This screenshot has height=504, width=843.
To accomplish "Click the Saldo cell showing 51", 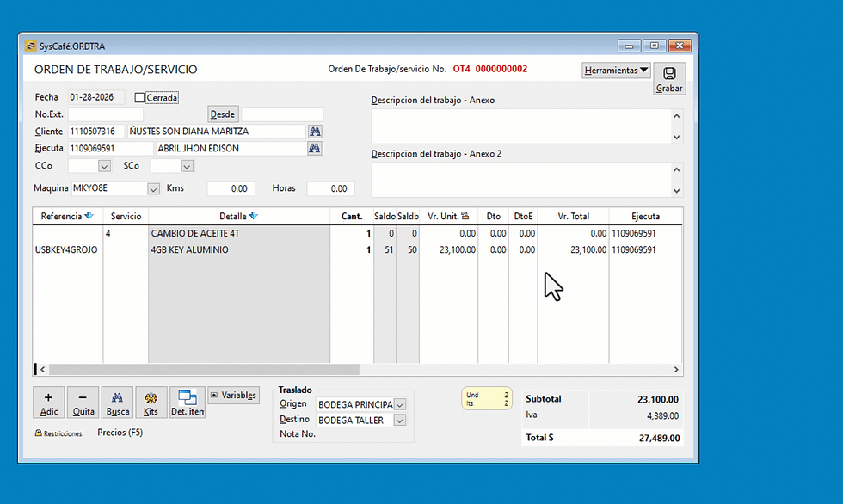I will pyautogui.click(x=385, y=250).
